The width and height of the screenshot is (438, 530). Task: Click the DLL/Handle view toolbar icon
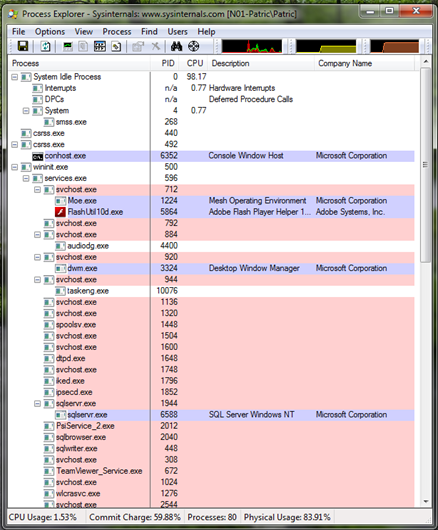click(x=116, y=46)
